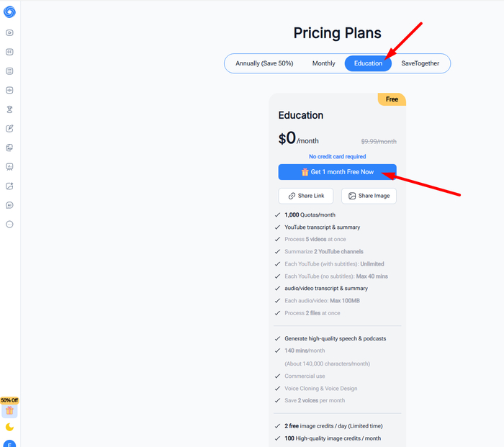Open the presentation slides sidebar icon
The width and height of the screenshot is (504, 447).
click(9, 167)
